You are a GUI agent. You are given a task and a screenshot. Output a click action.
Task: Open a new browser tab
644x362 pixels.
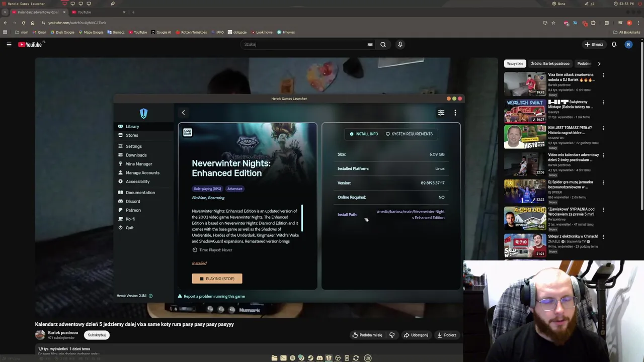(x=133, y=12)
